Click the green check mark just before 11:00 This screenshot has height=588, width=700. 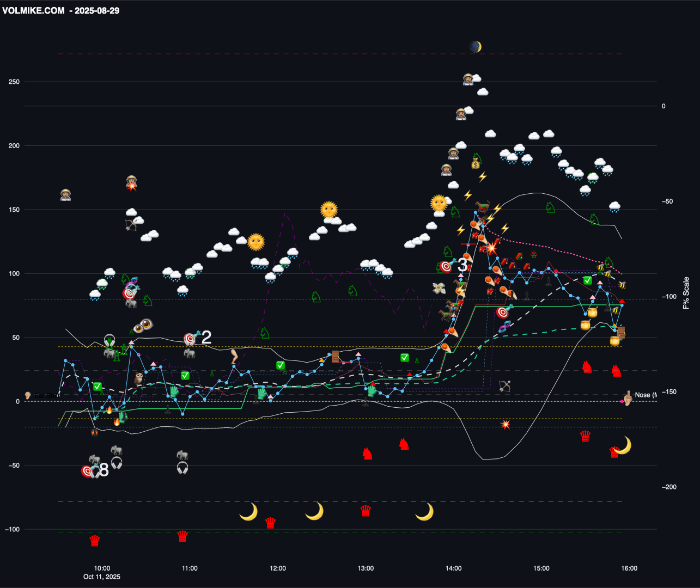tap(185, 376)
